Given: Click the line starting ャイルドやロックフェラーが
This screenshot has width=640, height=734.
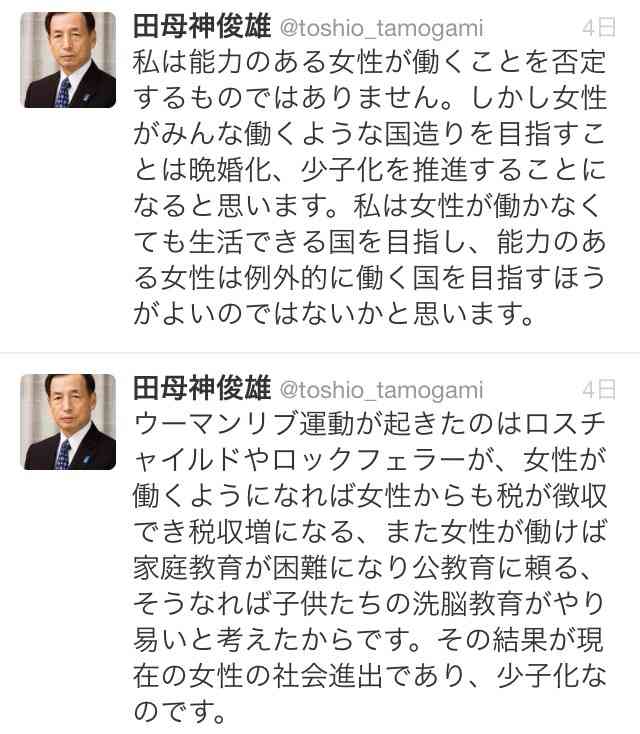Looking at the screenshot, I should [x=370, y=460].
